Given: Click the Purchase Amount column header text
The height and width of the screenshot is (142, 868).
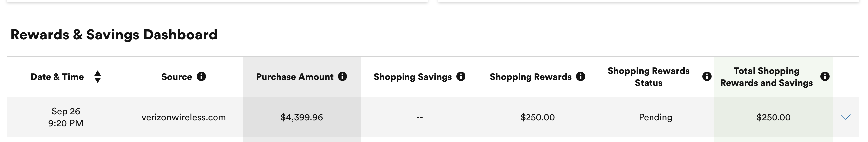Looking at the screenshot, I should (294, 77).
